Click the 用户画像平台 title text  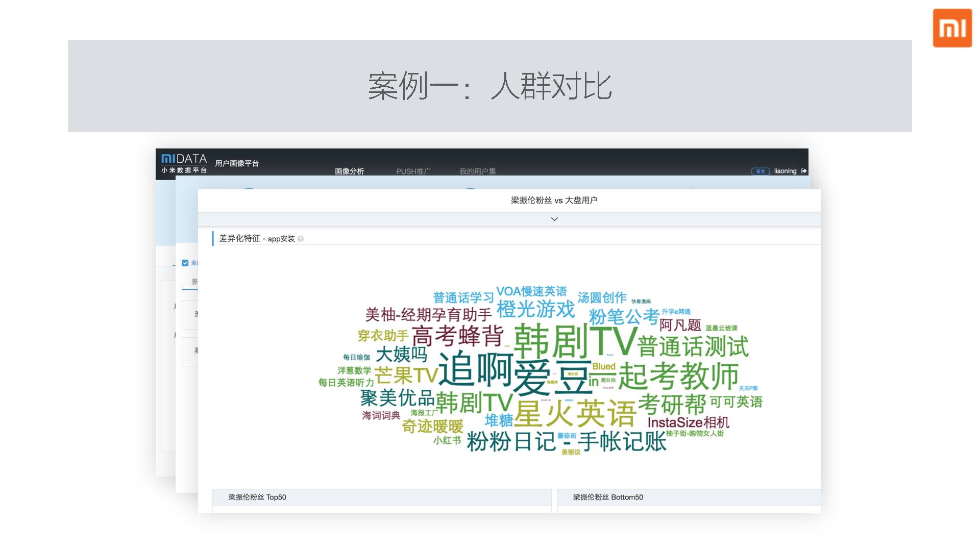tap(237, 163)
